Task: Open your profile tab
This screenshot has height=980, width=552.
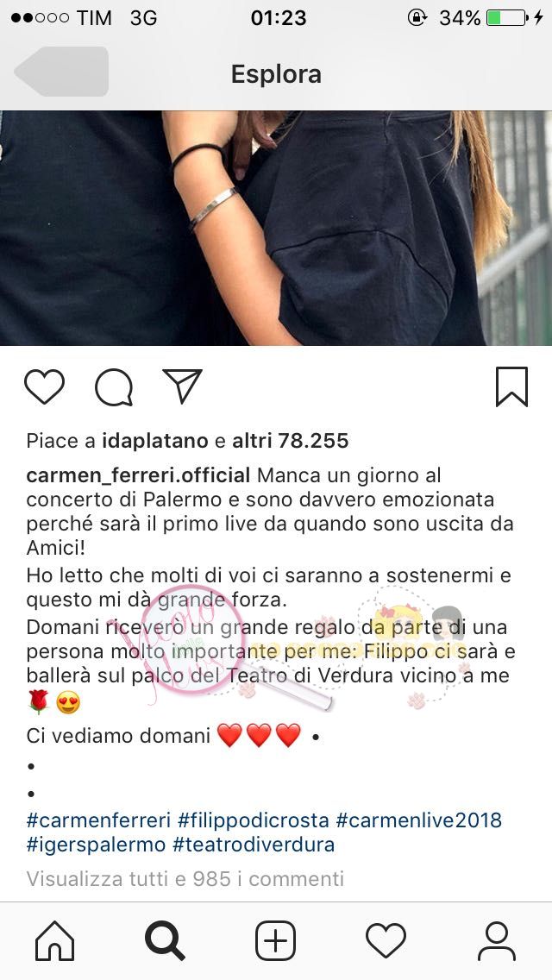Action: coord(496,940)
